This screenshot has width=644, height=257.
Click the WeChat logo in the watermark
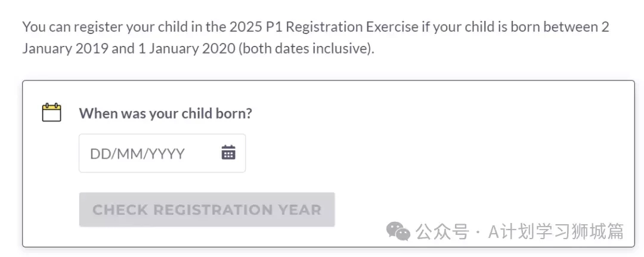[398, 231]
